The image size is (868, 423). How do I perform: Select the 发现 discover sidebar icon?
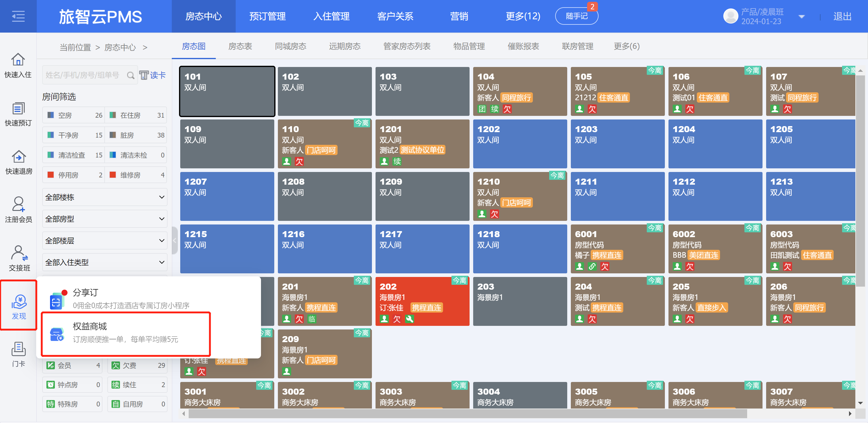(19, 306)
